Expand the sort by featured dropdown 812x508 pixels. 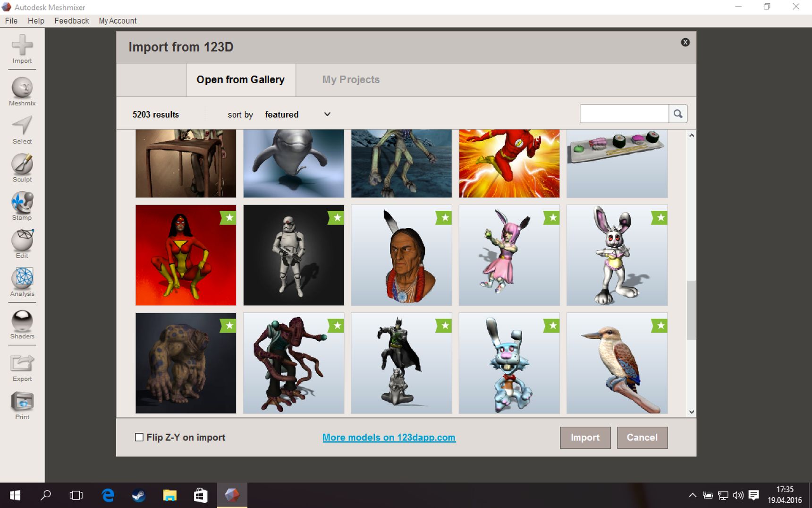click(297, 114)
